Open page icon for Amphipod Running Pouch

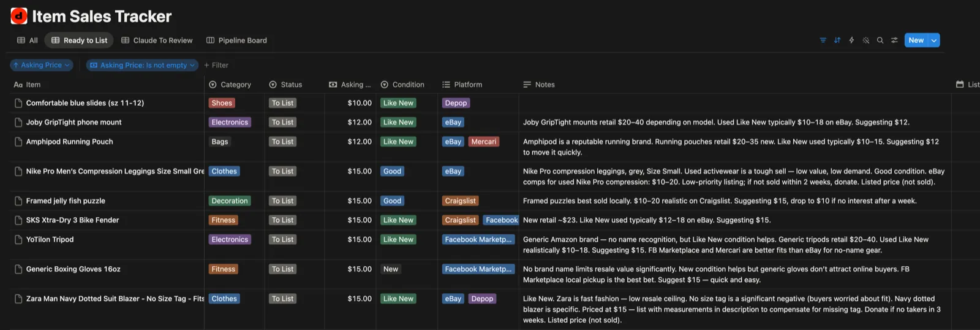[18, 142]
